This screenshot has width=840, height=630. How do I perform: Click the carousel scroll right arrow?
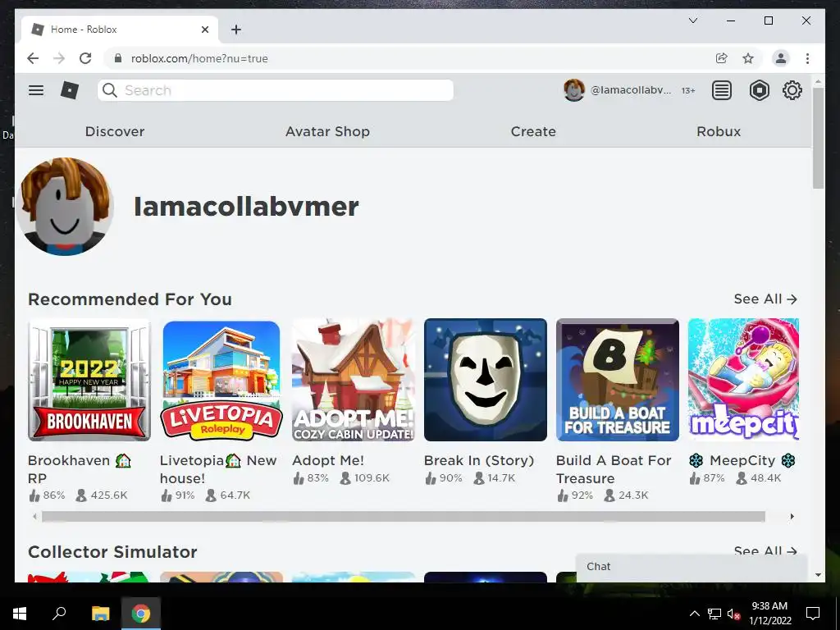click(x=792, y=517)
